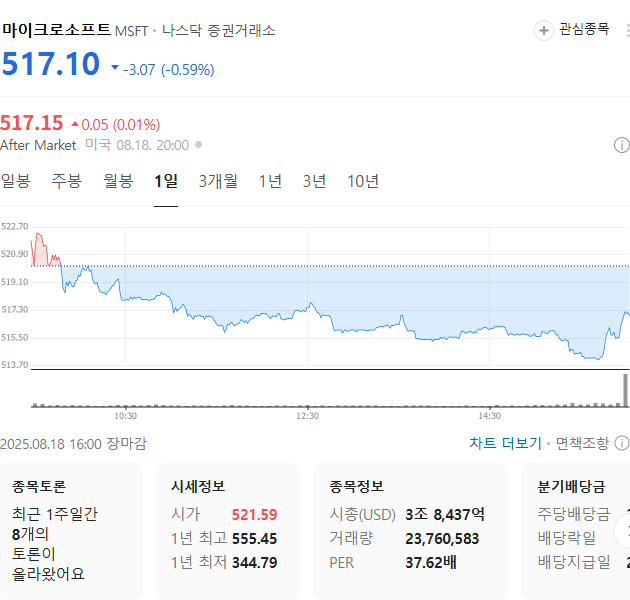
Task: Select the 1년 chart tab
Action: point(270,181)
